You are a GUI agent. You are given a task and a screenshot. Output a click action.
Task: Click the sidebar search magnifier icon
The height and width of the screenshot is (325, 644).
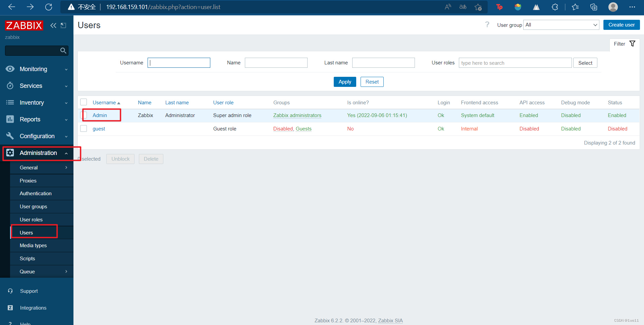click(x=63, y=51)
